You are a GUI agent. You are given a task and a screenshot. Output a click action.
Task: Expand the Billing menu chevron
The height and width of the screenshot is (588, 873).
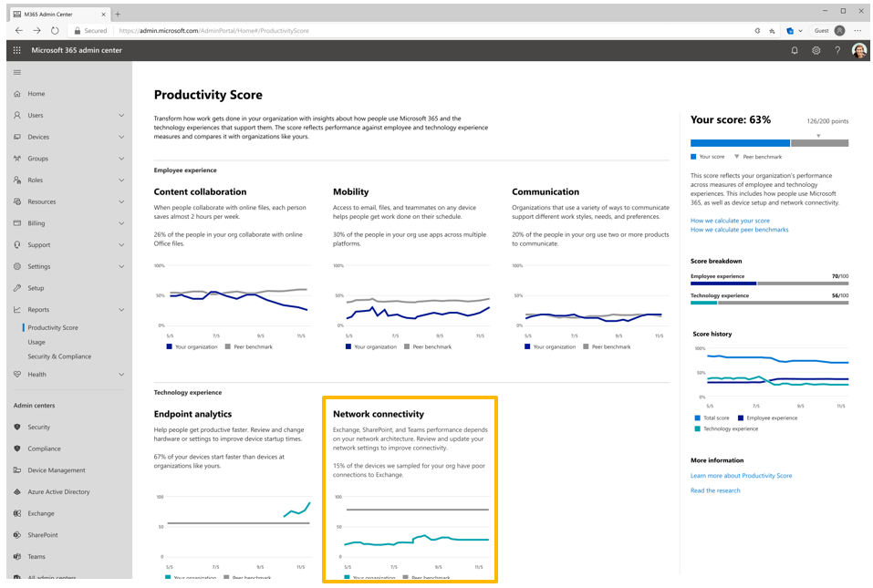(121, 223)
